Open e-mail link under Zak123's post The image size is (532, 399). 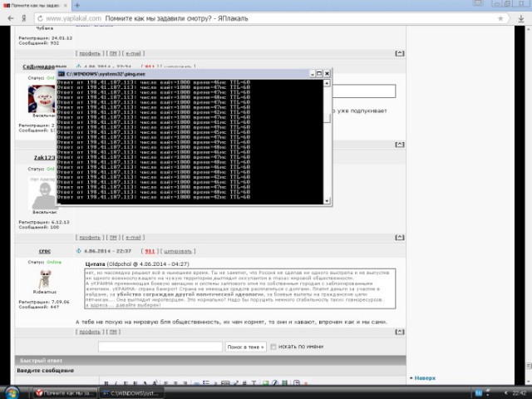click(x=133, y=238)
